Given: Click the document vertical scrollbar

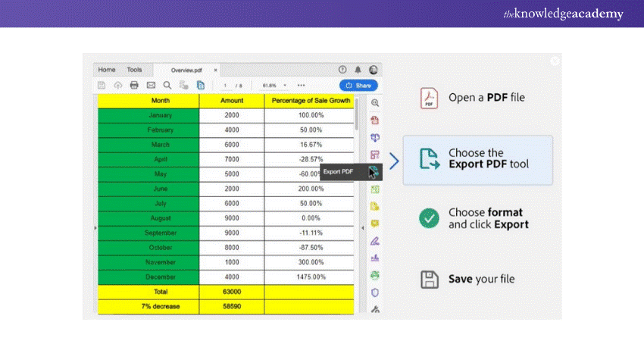Looking at the screenshot, I should (356, 112).
